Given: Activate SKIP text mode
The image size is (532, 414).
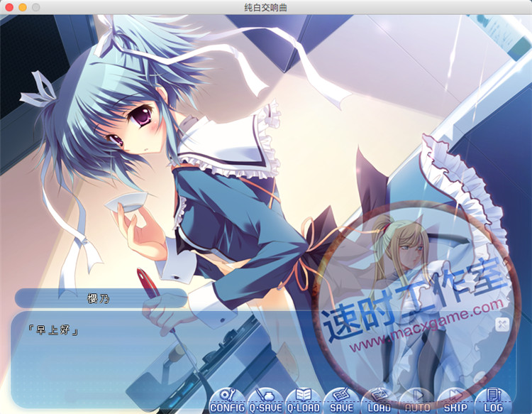Looking at the screenshot, I should coord(455,401).
